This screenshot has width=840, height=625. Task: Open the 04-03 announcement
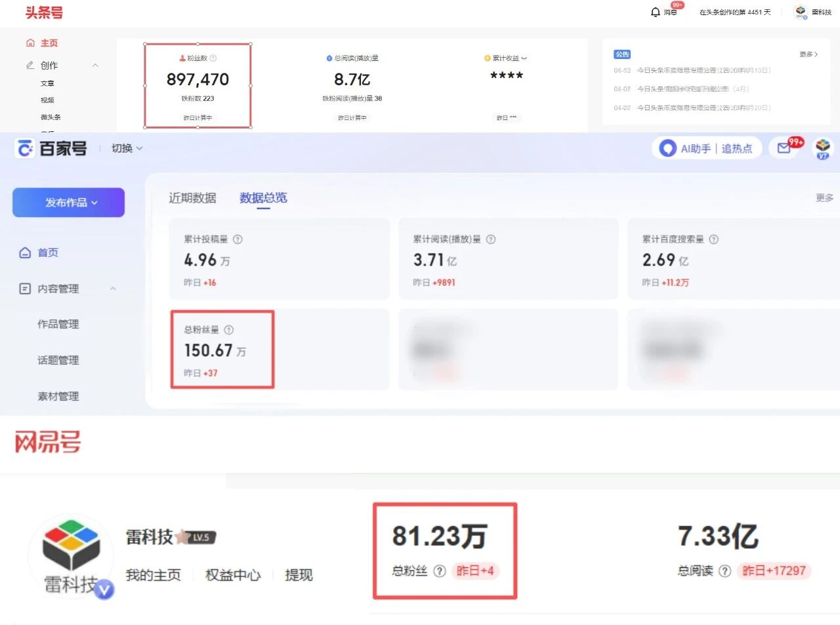692,70
